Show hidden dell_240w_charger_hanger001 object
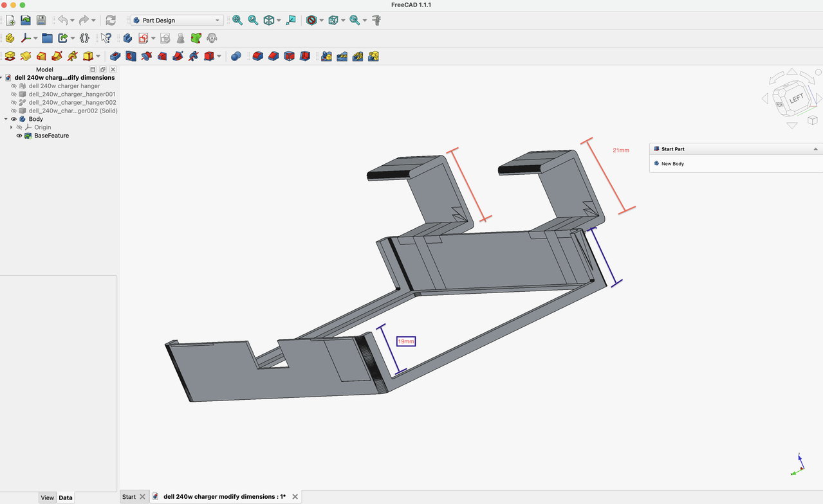Screen dimensions: 823x504 [x=14, y=94]
